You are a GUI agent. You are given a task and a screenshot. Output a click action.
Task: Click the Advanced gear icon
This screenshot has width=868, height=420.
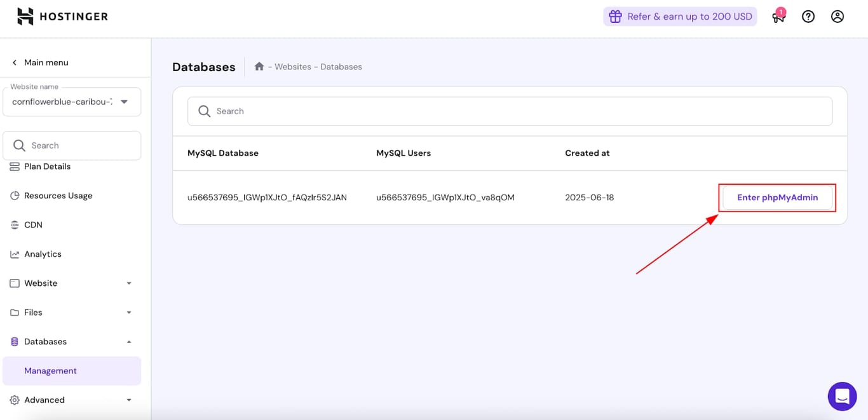(15, 400)
